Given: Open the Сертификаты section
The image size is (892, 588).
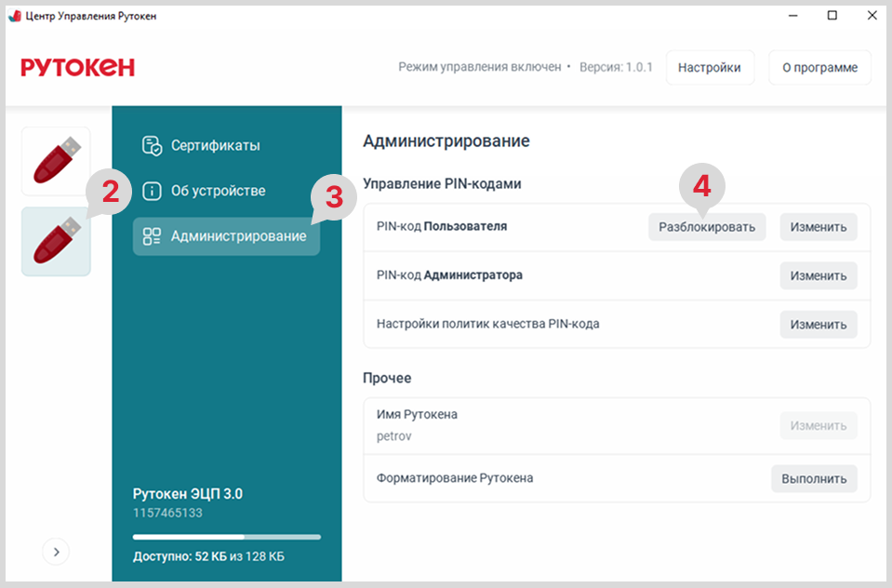Looking at the screenshot, I should click(215, 146).
